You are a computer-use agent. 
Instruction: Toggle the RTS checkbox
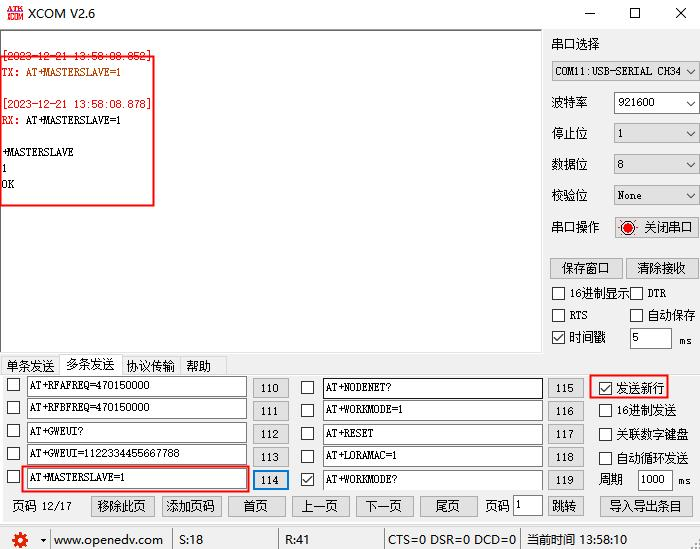point(558,315)
